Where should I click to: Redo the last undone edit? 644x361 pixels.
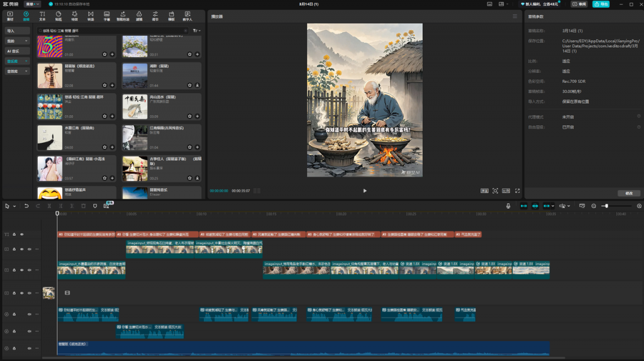tap(38, 206)
